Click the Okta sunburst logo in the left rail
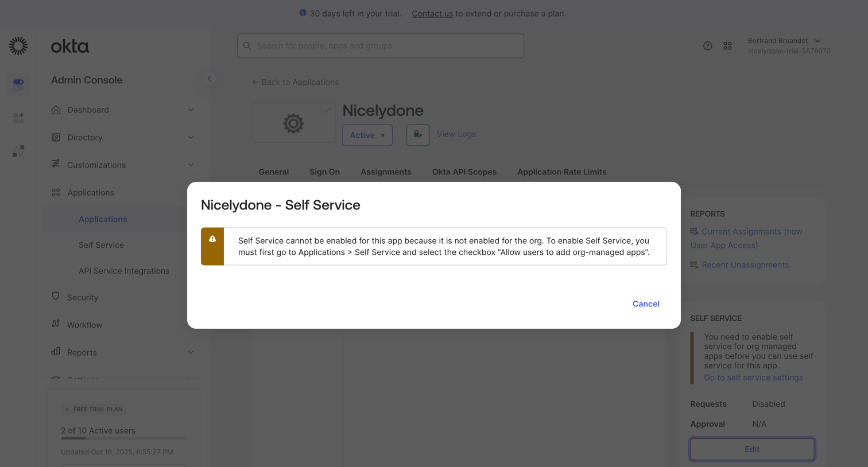The height and width of the screenshot is (467, 868). tap(18, 46)
